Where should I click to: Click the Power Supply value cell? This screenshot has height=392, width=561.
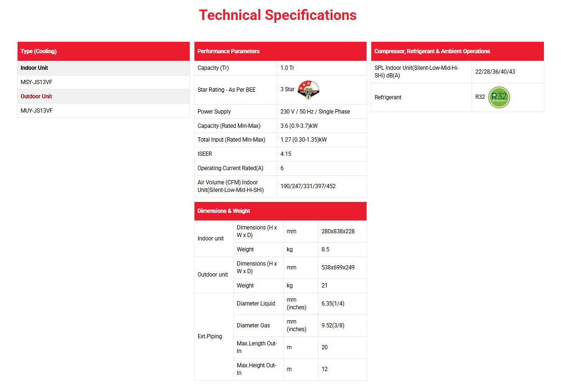[x=315, y=112]
